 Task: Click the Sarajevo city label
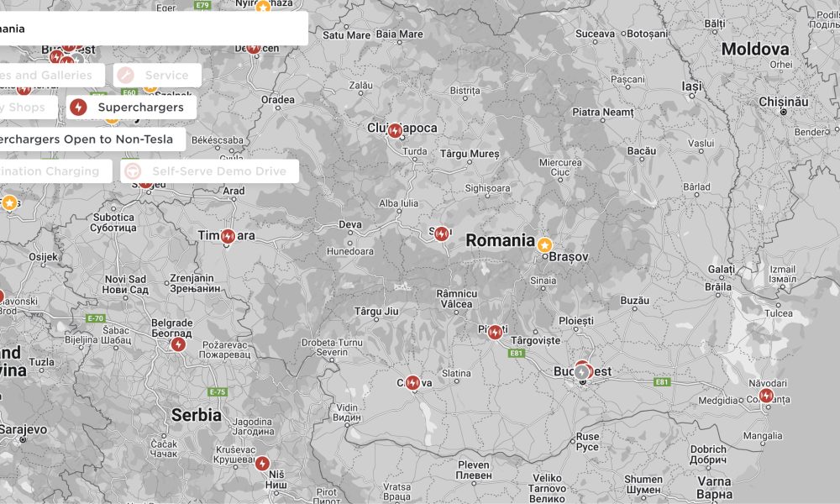[x=23, y=429]
